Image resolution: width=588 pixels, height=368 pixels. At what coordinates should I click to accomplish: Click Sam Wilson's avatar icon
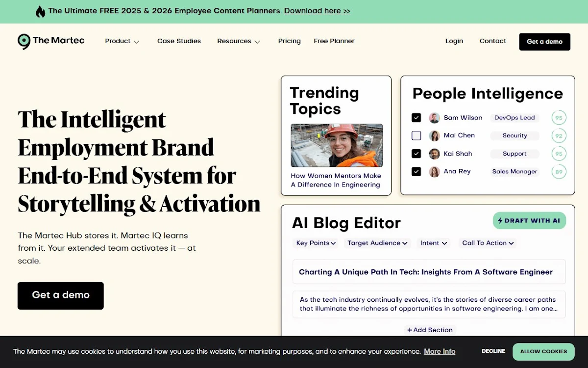[434, 118]
